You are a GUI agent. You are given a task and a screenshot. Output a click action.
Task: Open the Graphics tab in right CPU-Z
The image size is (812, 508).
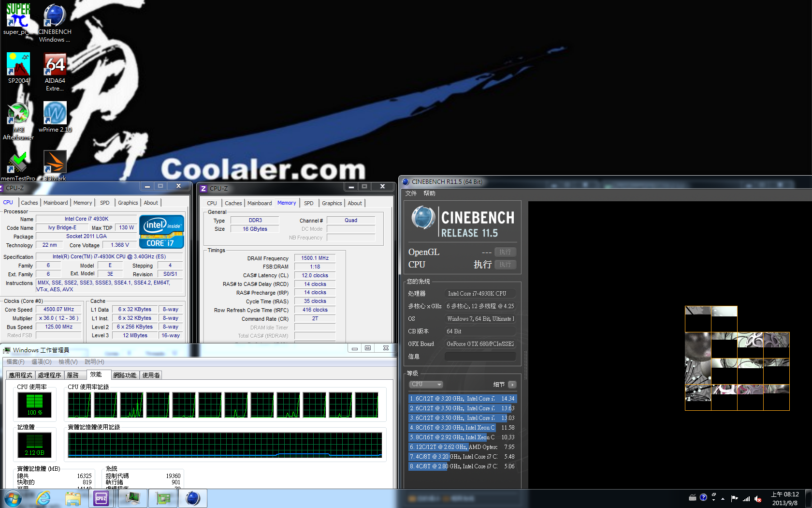(x=332, y=203)
